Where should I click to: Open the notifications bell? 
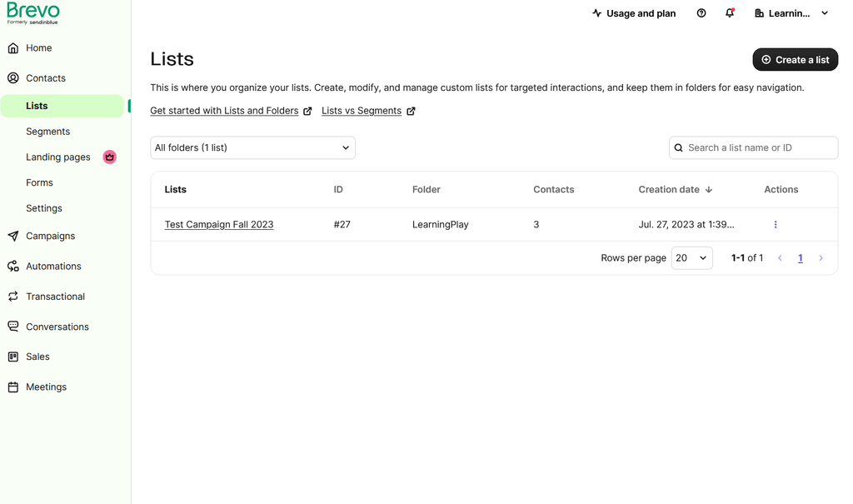pos(730,13)
